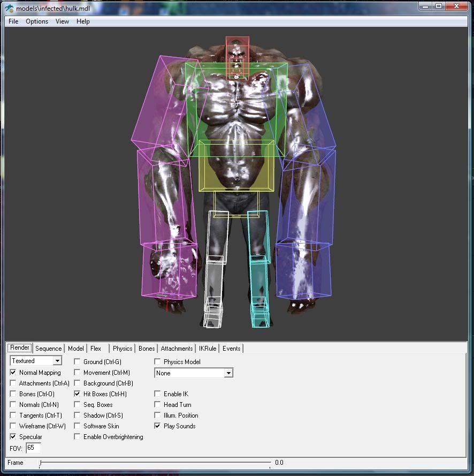The height and width of the screenshot is (476, 474).
Task: Check the Enable IK checkbox
Action: click(x=157, y=394)
